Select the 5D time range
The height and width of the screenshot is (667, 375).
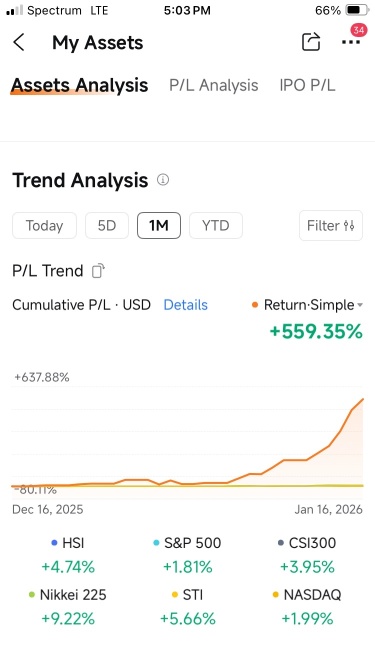pos(107,225)
